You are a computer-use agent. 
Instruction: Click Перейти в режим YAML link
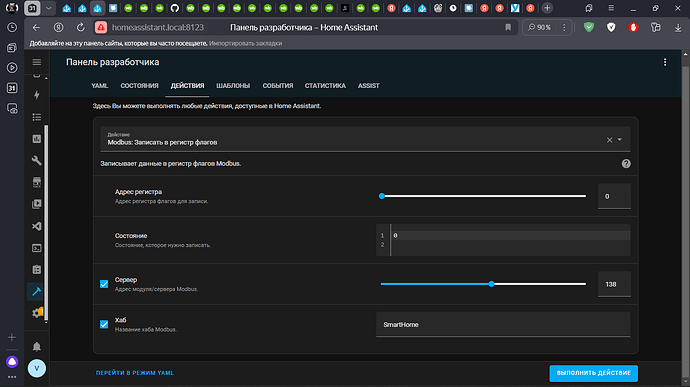[x=135, y=373]
